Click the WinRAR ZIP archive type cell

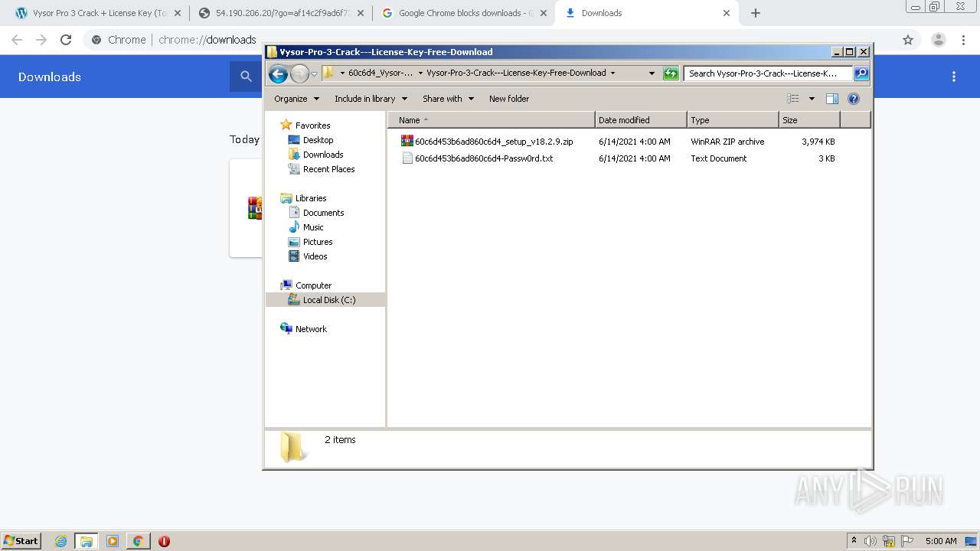point(727,142)
